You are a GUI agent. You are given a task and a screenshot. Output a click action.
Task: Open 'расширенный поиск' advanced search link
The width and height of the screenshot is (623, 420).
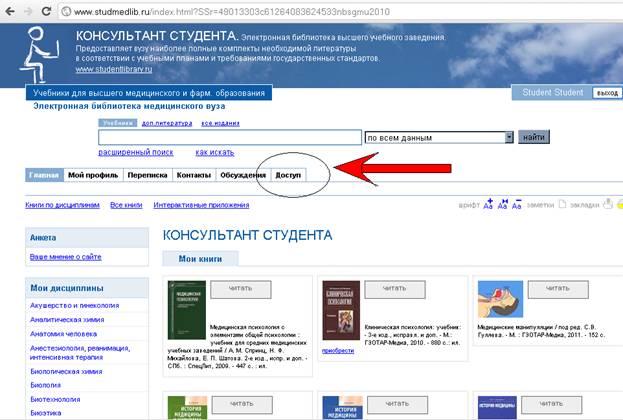point(136,152)
